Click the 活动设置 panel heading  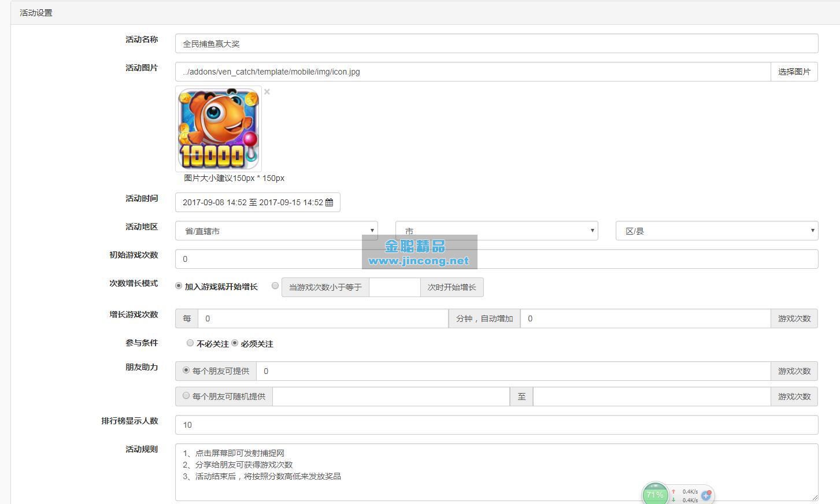[x=36, y=12]
